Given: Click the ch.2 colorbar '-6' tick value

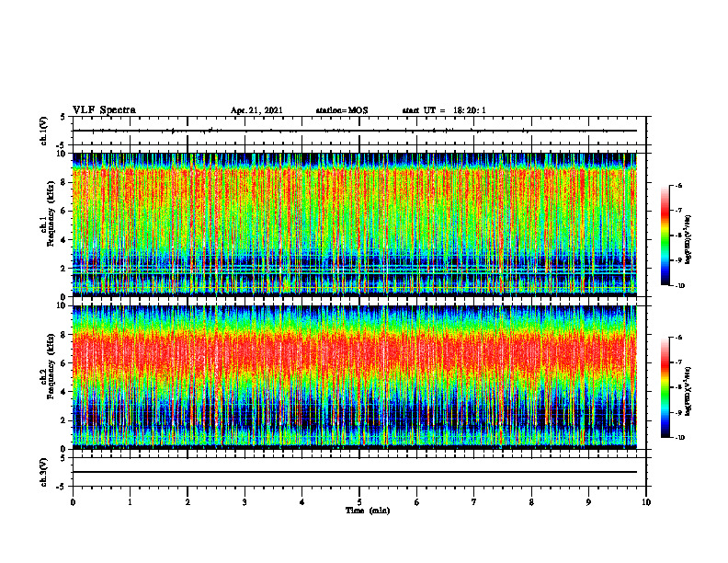Looking at the screenshot, I should pyautogui.click(x=678, y=338).
